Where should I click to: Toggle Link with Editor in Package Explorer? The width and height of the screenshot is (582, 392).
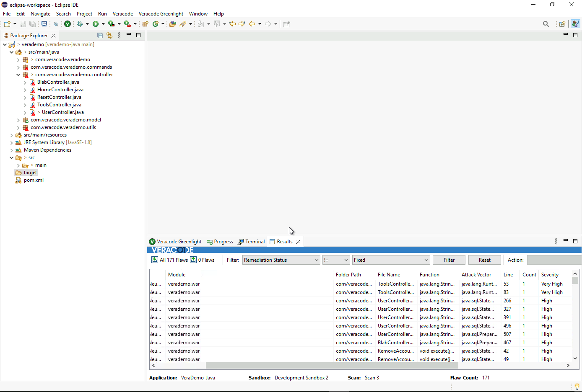[x=109, y=36]
